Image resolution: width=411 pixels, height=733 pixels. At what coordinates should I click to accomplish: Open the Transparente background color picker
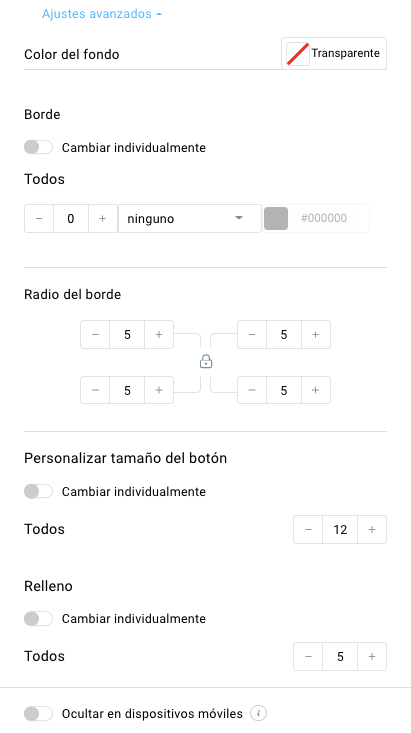click(334, 54)
